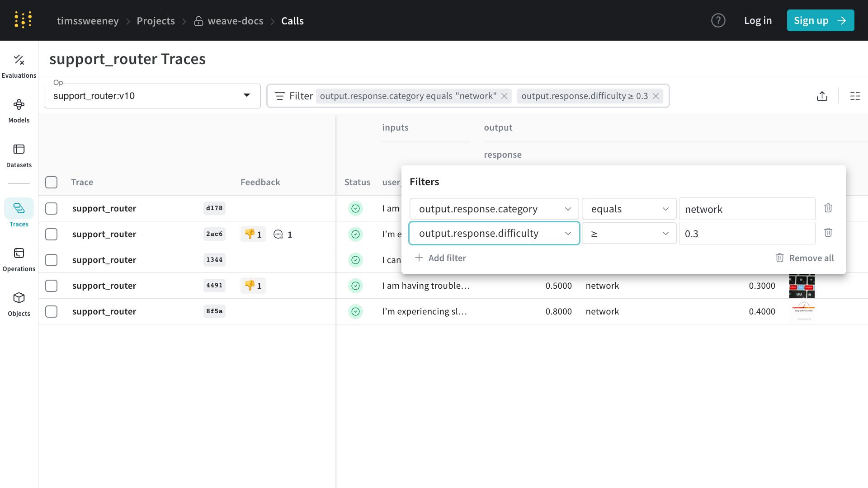Click the export/upload icon button

(822, 95)
